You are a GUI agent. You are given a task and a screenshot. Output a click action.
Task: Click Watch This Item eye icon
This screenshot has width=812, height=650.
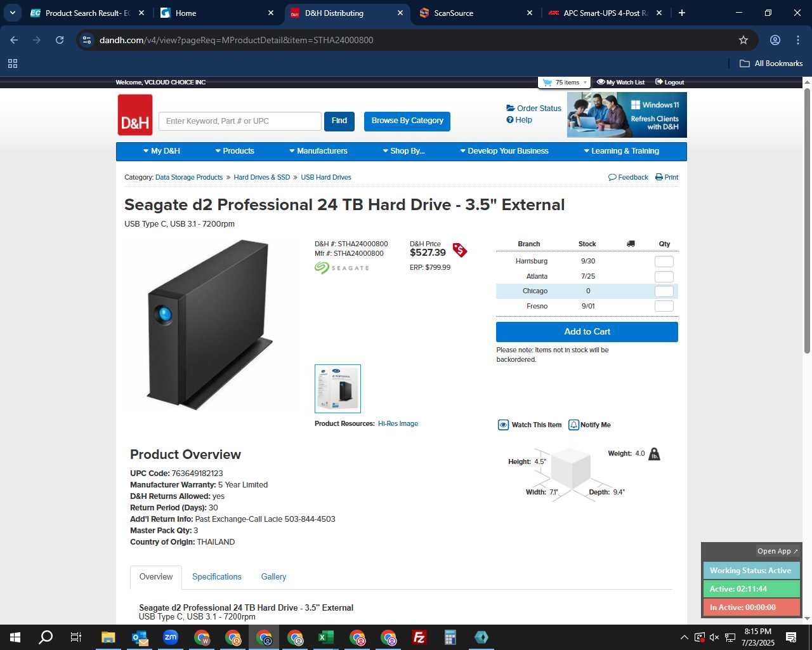(x=503, y=425)
